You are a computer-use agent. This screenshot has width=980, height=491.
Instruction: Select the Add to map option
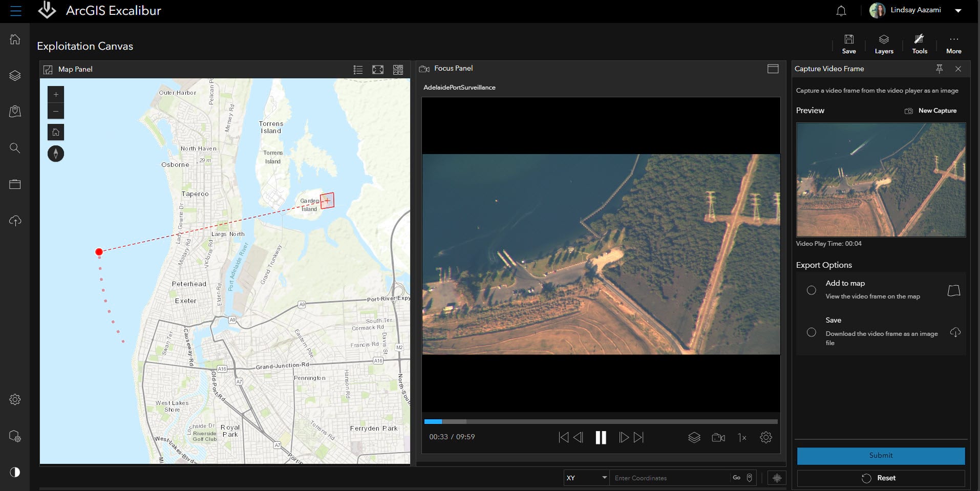tap(811, 290)
